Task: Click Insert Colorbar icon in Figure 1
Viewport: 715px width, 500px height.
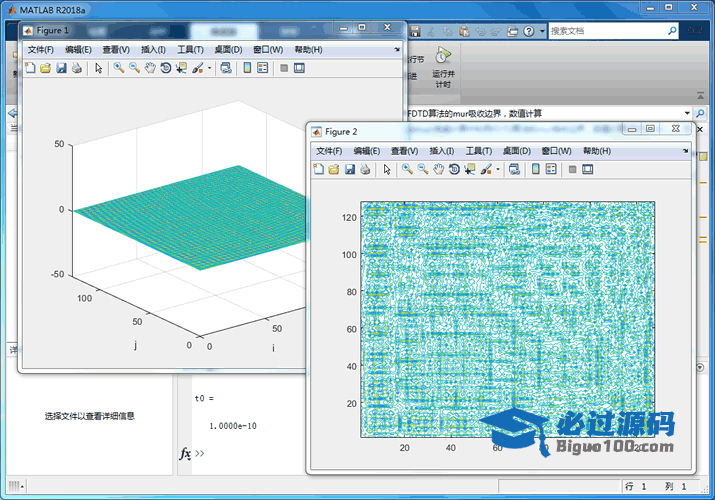Action: coord(247,68)
